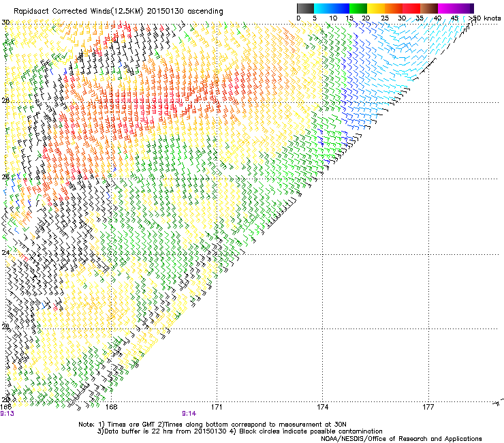
Task: Click legend tick label '45'
Action: [x=454, y=18]
